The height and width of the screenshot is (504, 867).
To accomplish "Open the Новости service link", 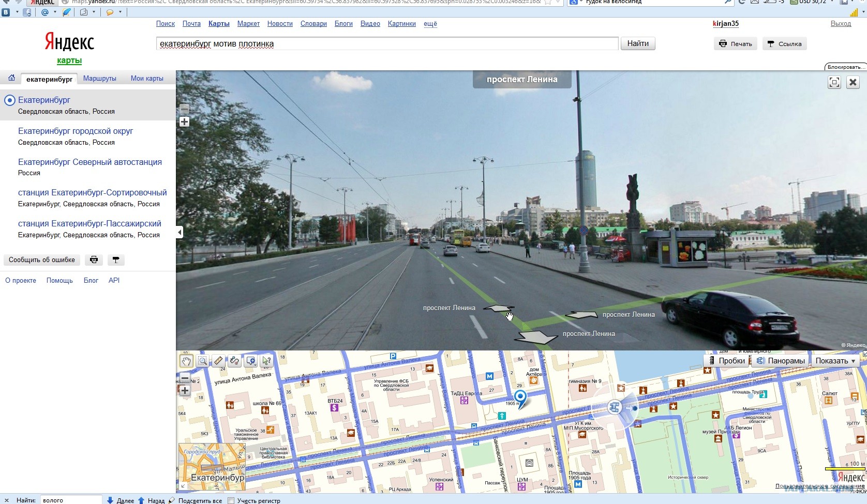I will tap(280, 24).
